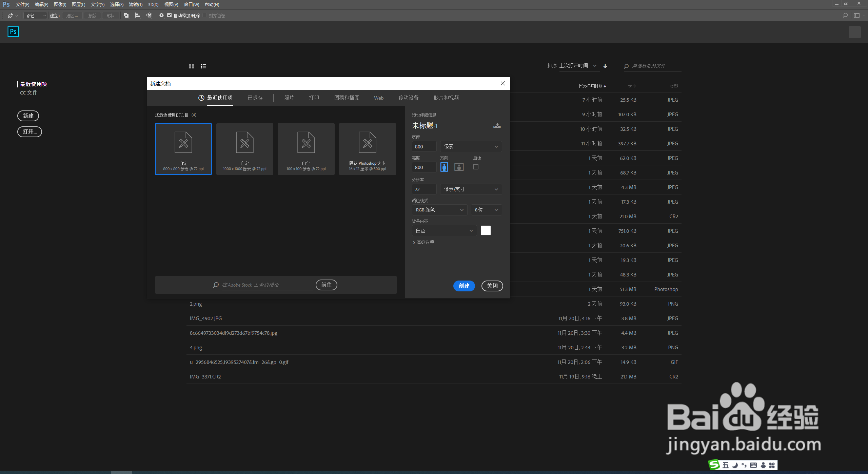Click the white background color swatch
Viewport: 868px width, 474px height.
486,230
